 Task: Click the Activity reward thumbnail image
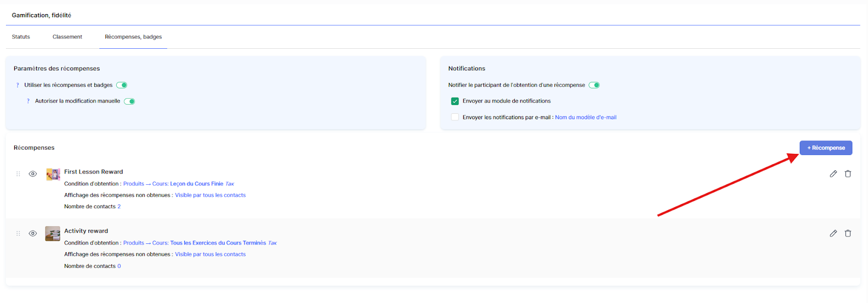53,234
